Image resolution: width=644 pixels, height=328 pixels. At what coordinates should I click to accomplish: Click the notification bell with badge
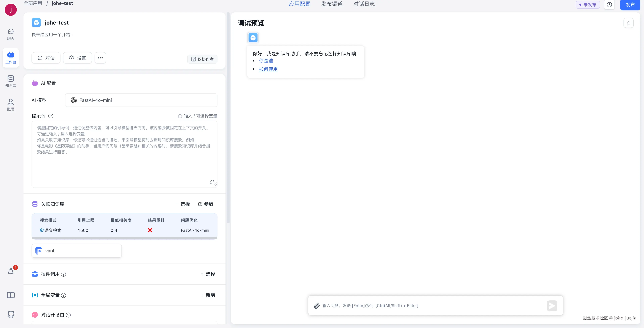[11, 271]
